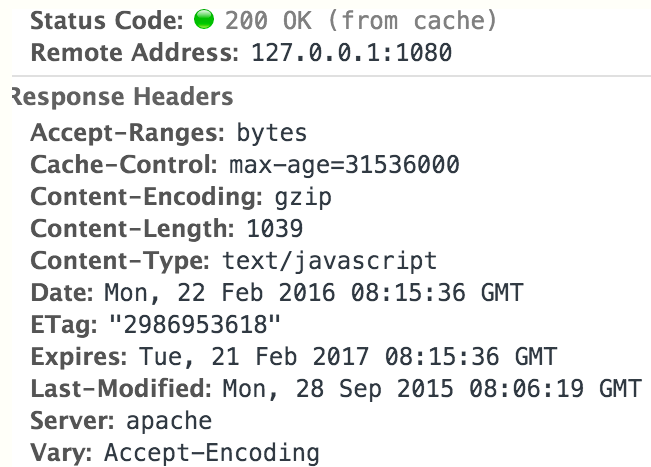Select the Content-Type text/javascript value
Screen dimensions: 651x467
click(x=330, y=261)
